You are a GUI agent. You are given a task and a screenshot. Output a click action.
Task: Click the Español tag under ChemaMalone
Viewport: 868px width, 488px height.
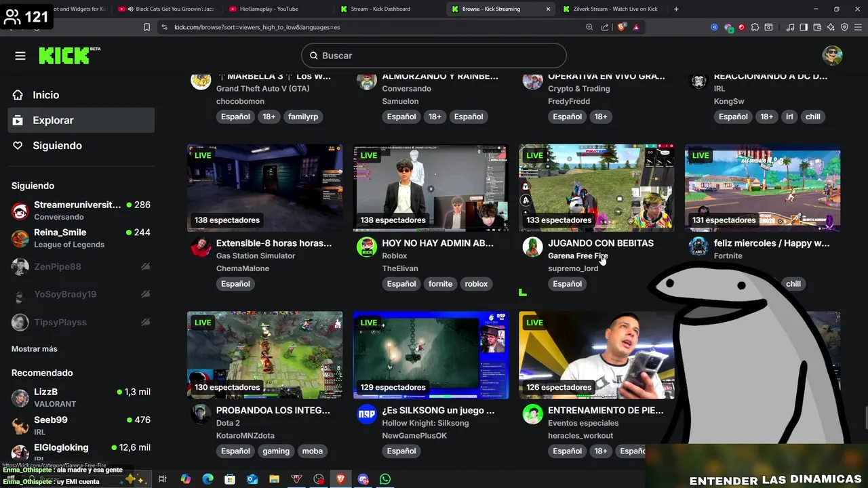click(235, 284)
